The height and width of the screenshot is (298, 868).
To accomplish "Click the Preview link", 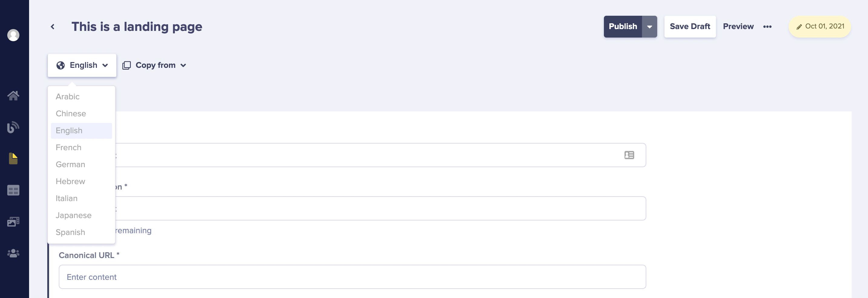I will [x=738, y=27].
